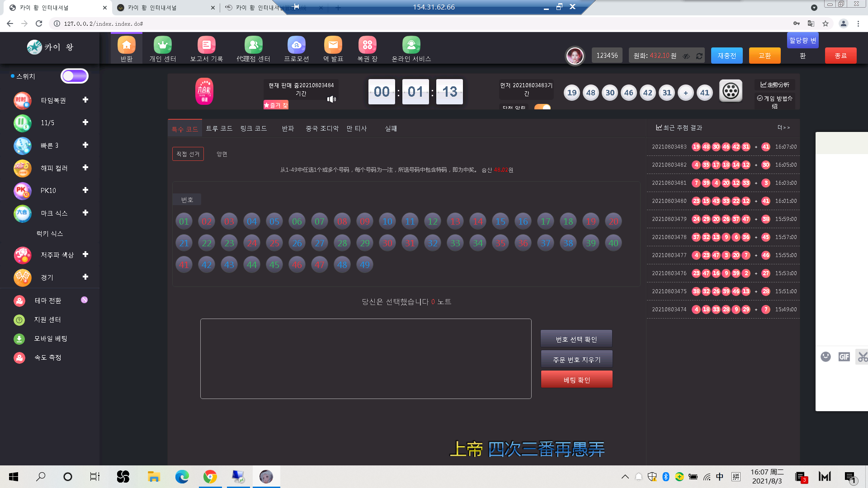Open the PK10 sidebar icon
The width and height of the screenshot is (868, 488).
click(23, 191)
